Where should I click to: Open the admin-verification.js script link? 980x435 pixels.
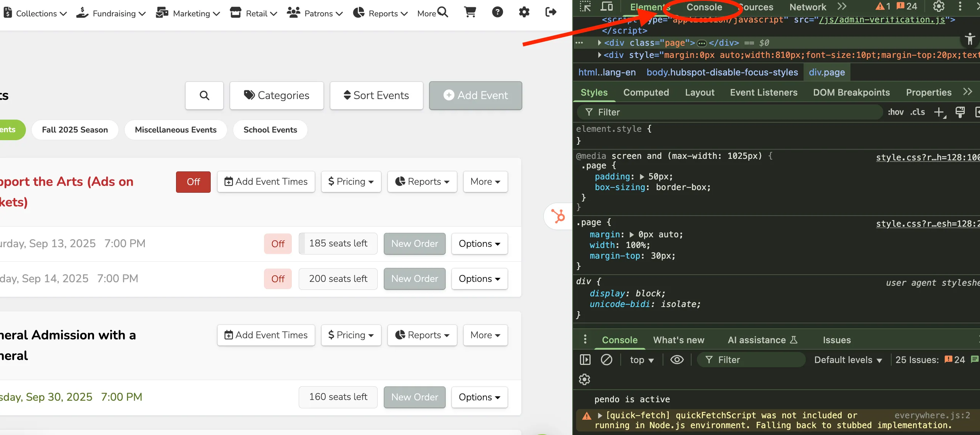tap(882, 20)
